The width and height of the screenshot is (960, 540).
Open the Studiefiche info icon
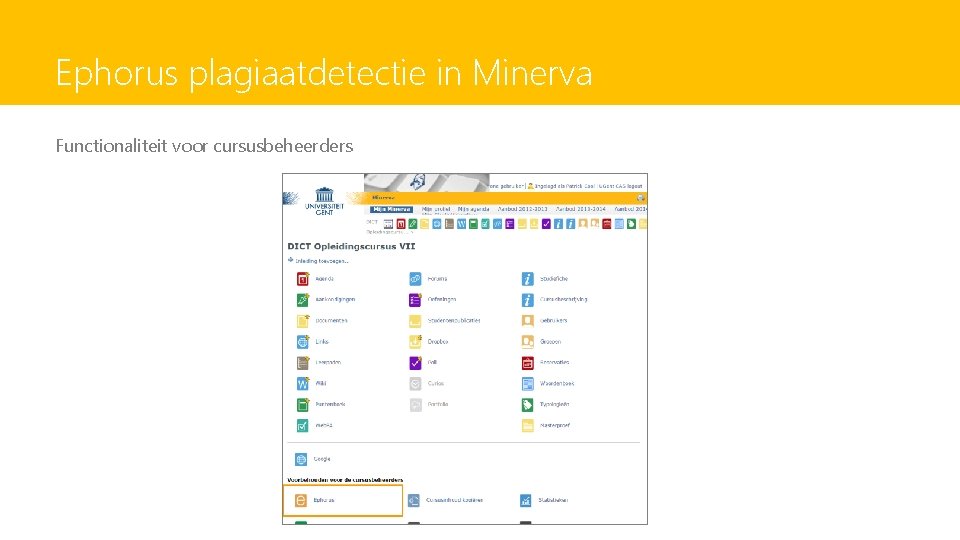[x=527, y=279]
